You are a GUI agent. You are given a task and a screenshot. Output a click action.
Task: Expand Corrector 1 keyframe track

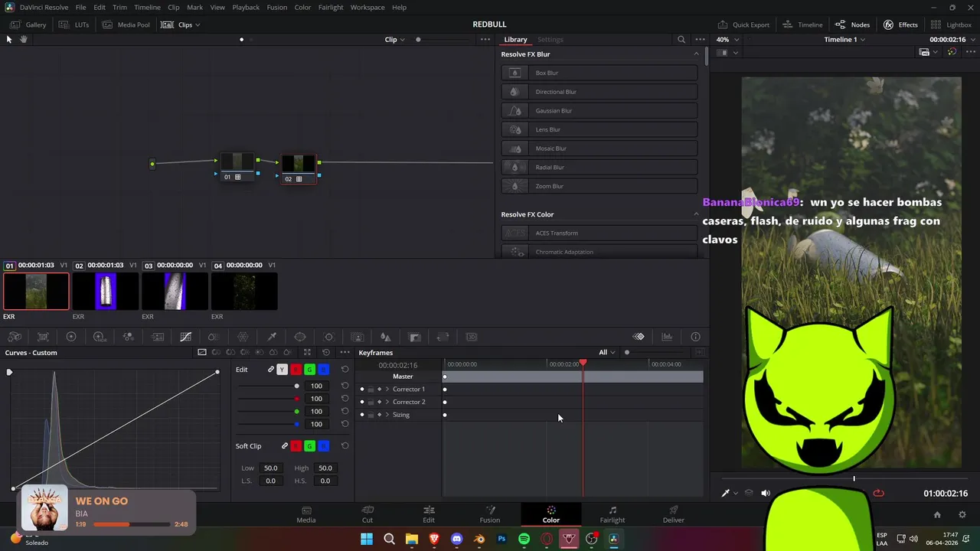point(387,390)
